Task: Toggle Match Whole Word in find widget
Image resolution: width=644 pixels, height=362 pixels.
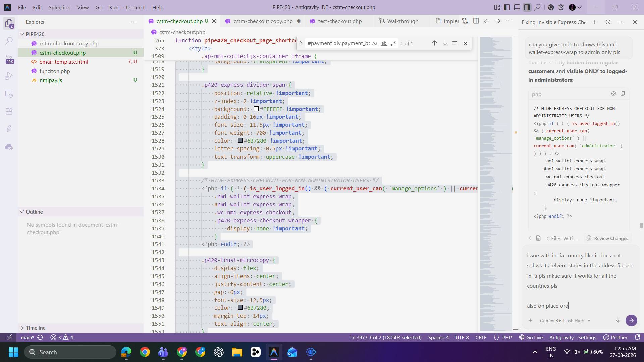Action: (x=384, y=43)
